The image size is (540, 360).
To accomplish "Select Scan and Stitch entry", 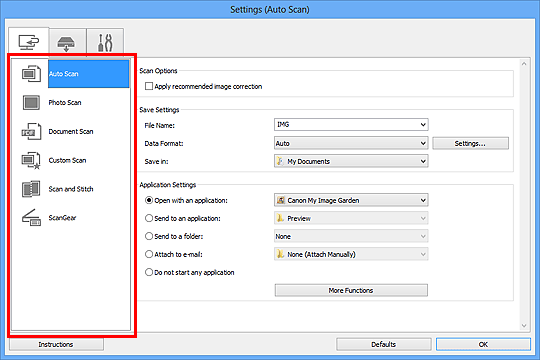I will [71, 189].
